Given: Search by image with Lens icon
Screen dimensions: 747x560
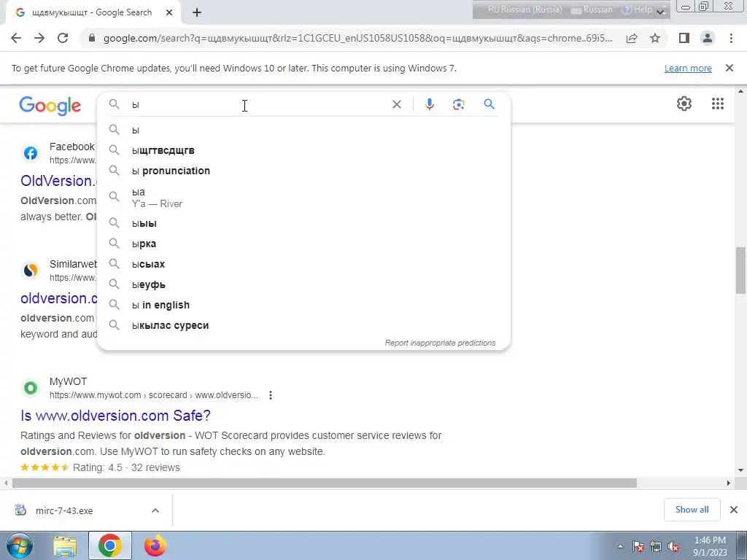Looking at the screenshot, I should click(x=458, y=104).
